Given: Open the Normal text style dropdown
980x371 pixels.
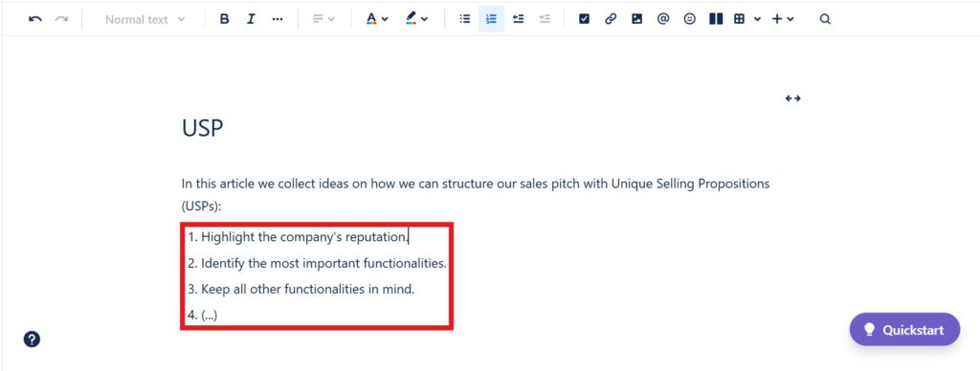Looking at the screenshot, I should click(x=145, y=19).
